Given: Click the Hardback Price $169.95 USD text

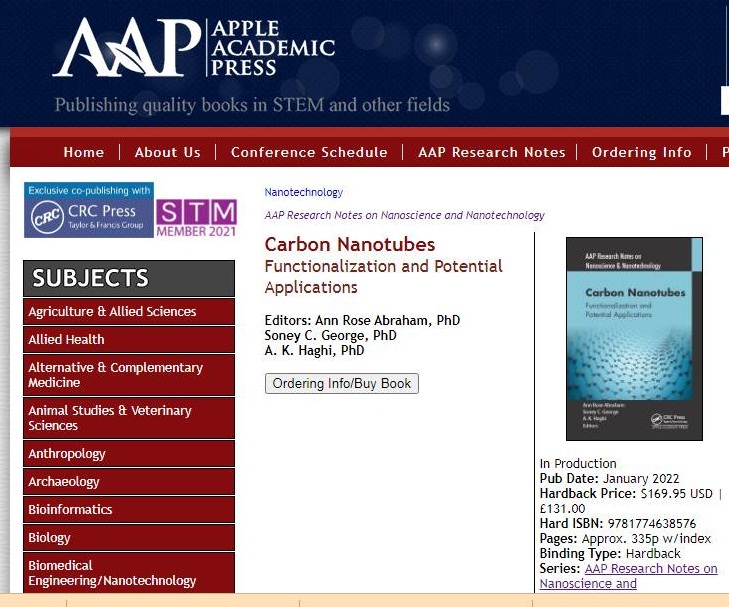Looking at the screenshot, I should point(626,493).
